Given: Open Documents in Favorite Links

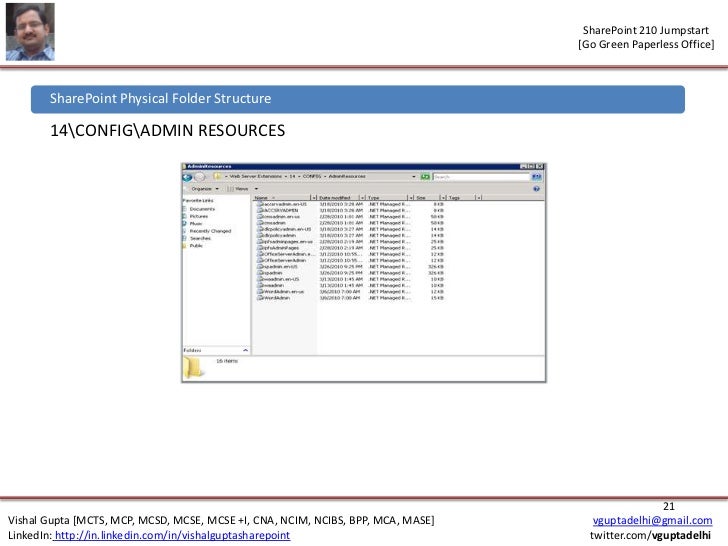Looking at the screenshot, I should pyautogui.click(x=202, y=209).
